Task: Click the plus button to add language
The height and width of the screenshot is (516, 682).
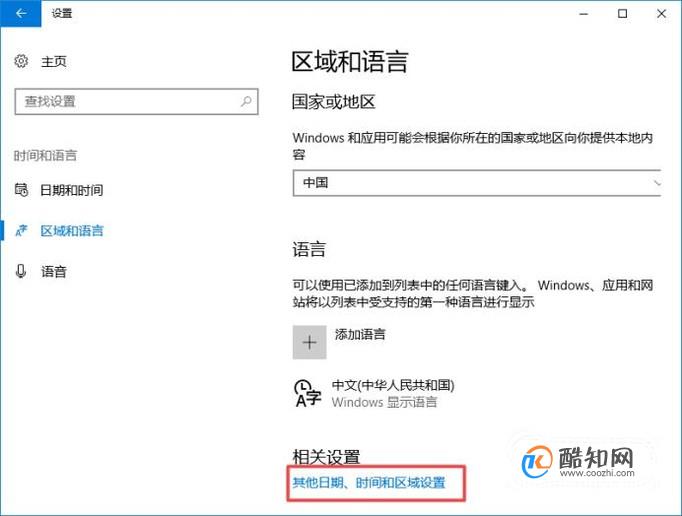Action: tap(309, 342)
